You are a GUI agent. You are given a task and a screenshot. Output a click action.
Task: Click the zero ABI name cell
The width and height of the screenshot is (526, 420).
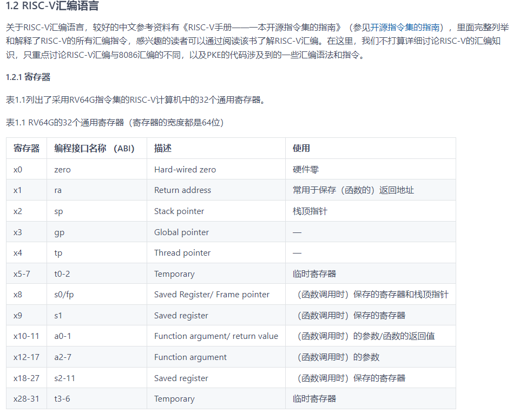(x=97, y=169)
